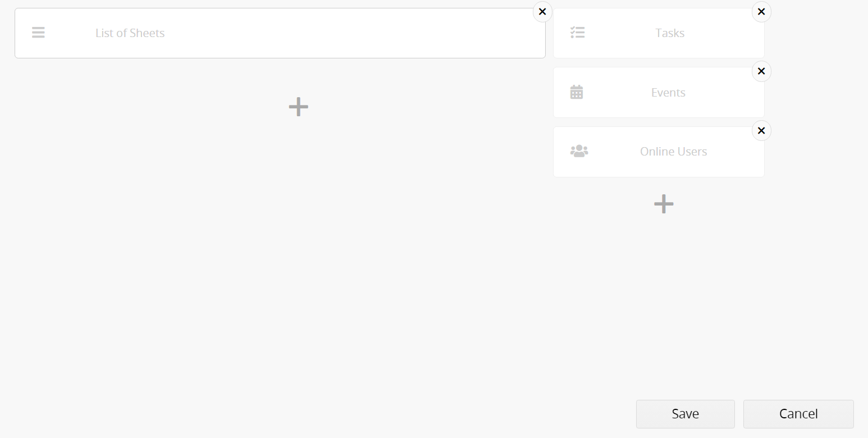Cancel the layout changes
Screen dimensions: 868x438
pos(798,414)
